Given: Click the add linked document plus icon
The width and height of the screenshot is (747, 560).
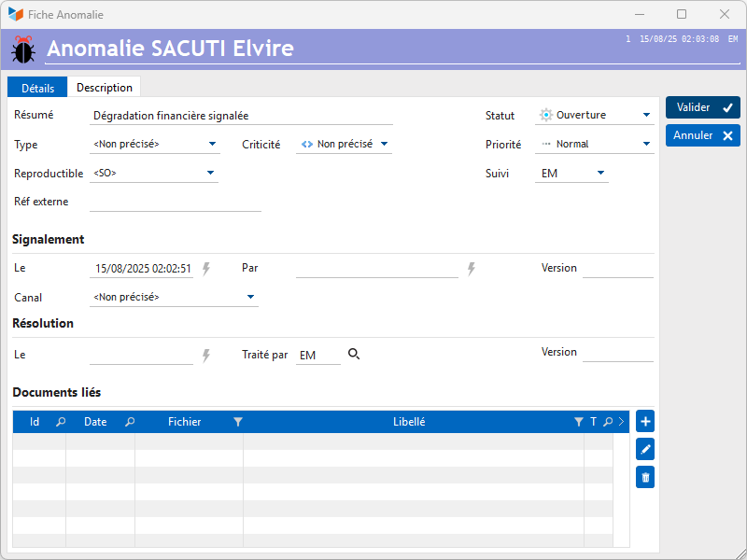Looking at the screenshot, I should [645, 422].
